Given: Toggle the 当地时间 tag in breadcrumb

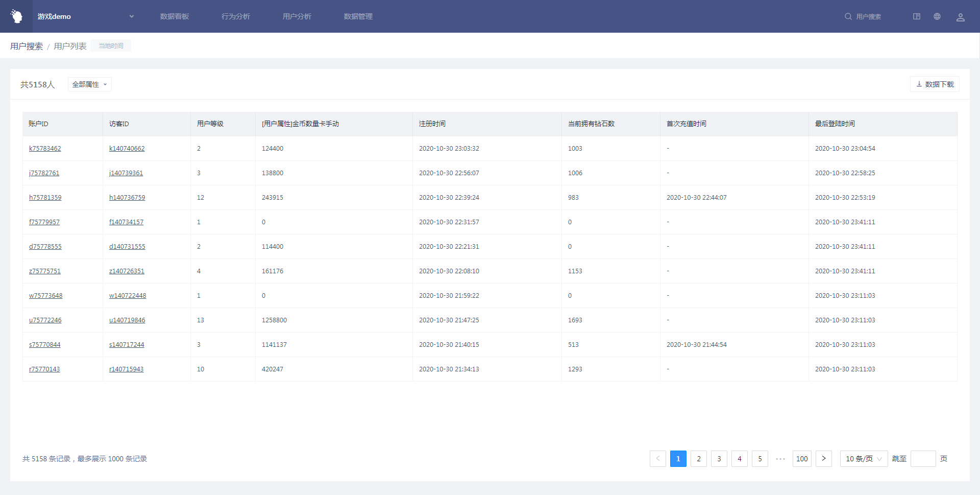Looking at the screenshot, I should click(111, 45).
